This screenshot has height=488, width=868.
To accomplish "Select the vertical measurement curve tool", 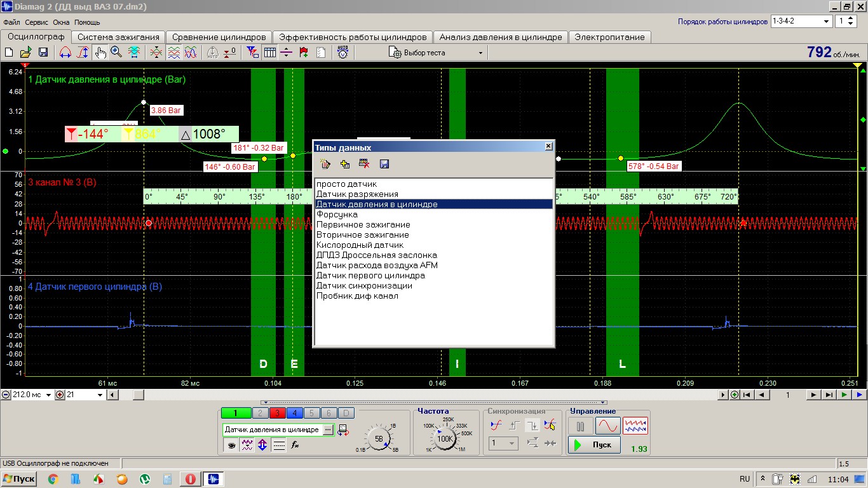I will point(83,53).
